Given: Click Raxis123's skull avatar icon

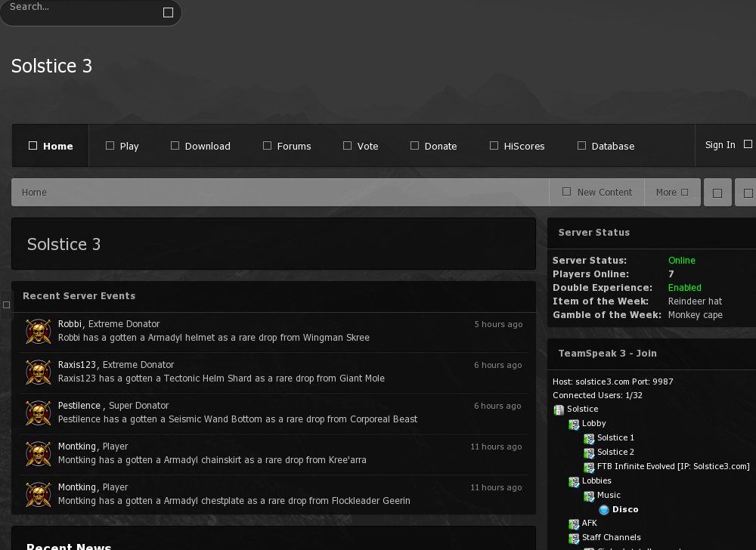Looking at the screenshot, I should click(x=39, y=372).
